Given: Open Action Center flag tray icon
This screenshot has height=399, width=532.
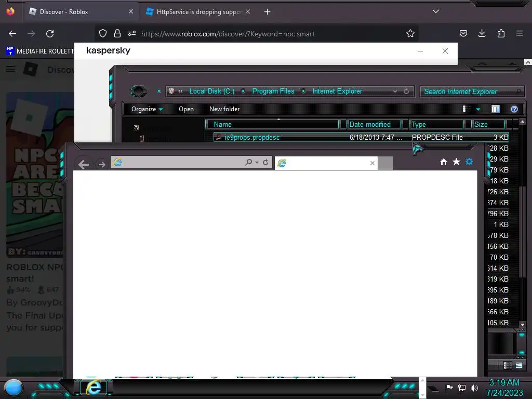Looking at the screenshot, I should click(x=449, y=388).
